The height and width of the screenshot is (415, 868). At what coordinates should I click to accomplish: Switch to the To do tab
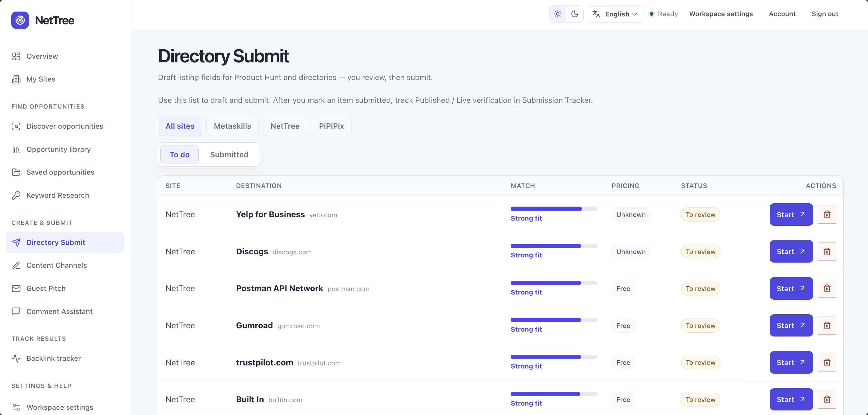point(180,155)
